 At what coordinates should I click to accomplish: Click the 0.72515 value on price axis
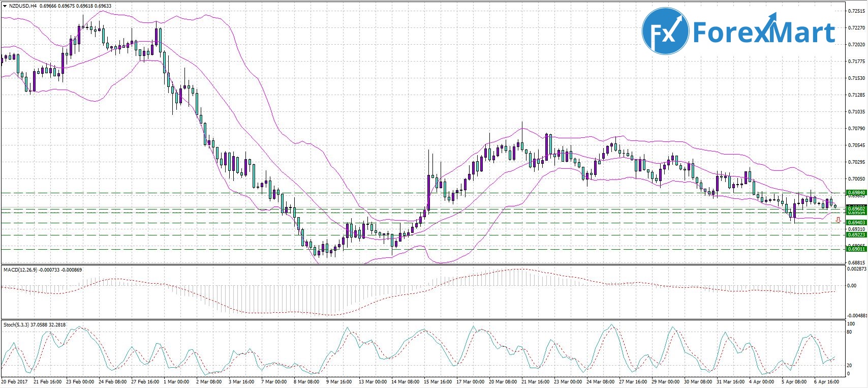tap(856, 12)
